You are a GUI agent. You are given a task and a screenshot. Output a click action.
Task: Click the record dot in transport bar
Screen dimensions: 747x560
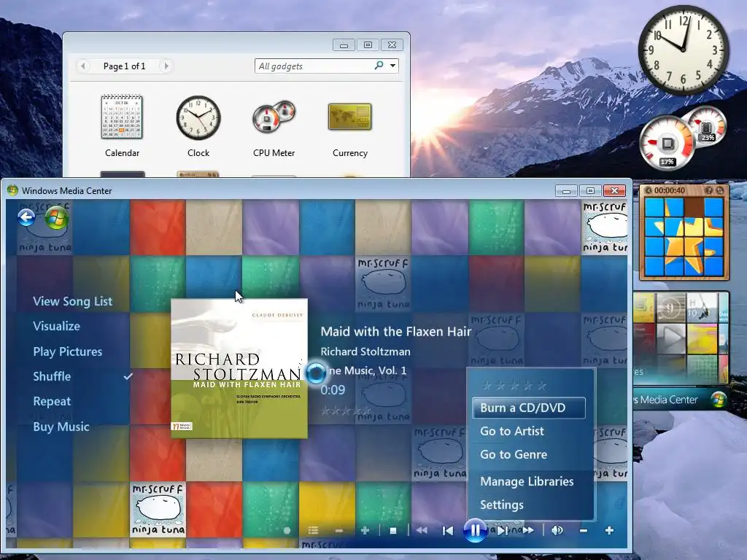point(287,531)
